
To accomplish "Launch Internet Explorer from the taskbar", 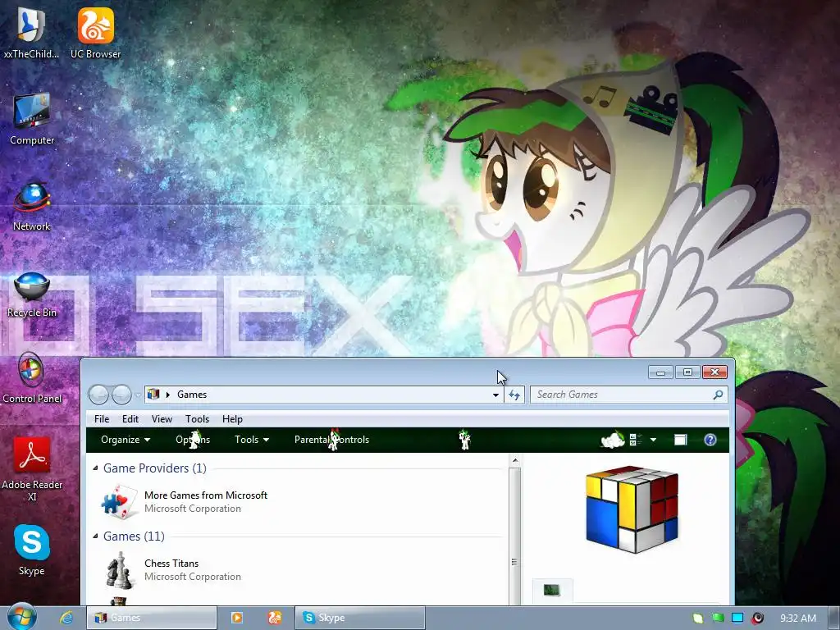I will [x=66, y=618].
